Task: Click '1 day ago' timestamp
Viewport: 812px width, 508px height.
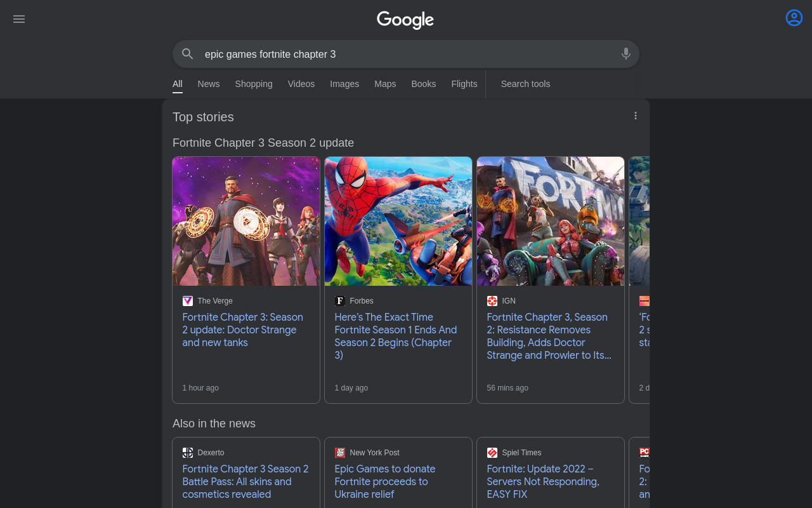Action: pyautogui.click(x=351, y=388)
